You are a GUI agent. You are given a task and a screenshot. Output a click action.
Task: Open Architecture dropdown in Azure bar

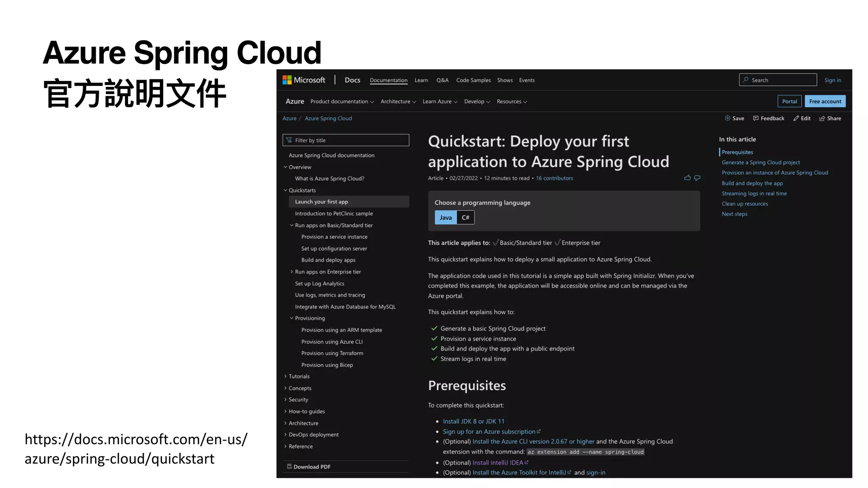coord(398,102)
